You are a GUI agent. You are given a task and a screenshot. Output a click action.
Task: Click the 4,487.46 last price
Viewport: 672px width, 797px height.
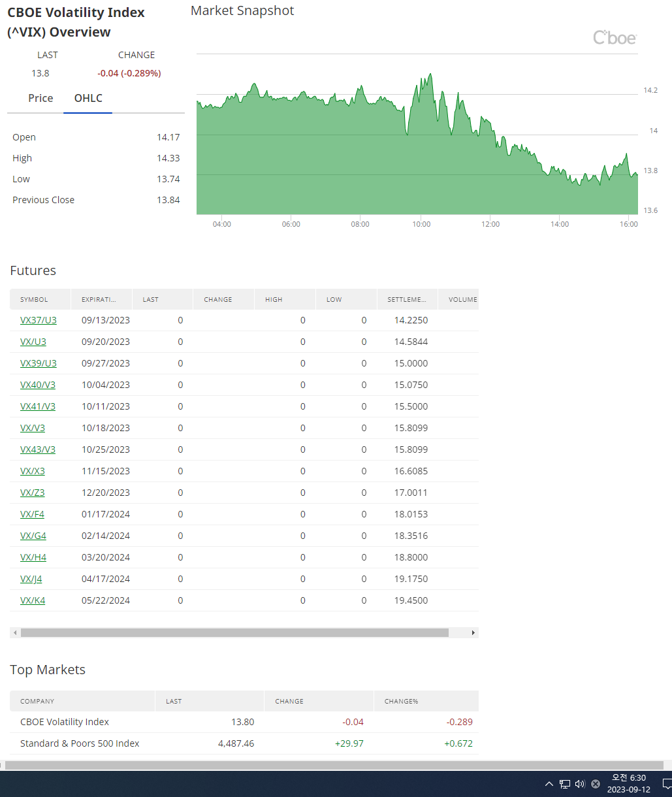click(236, 743)
